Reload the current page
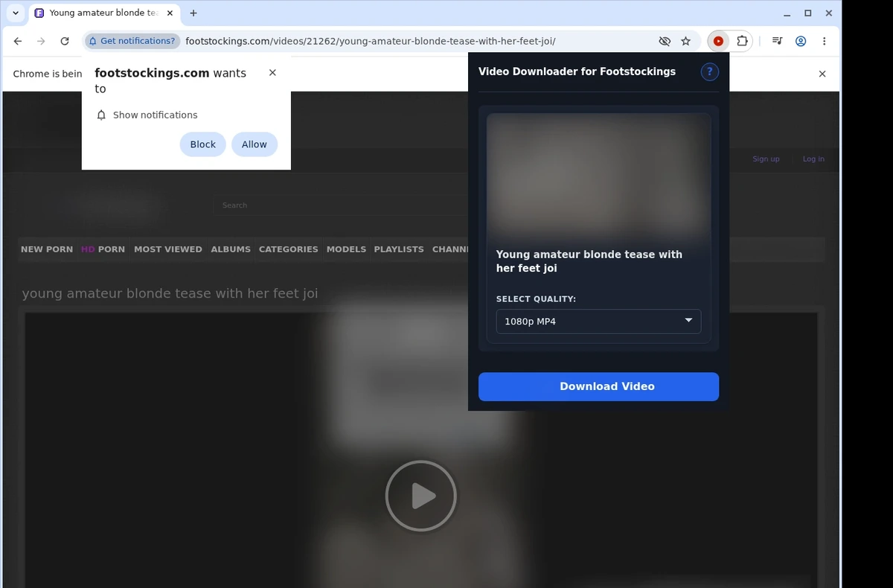The height and width of the screenshot is (588, 893). click(x=65, y=42)
